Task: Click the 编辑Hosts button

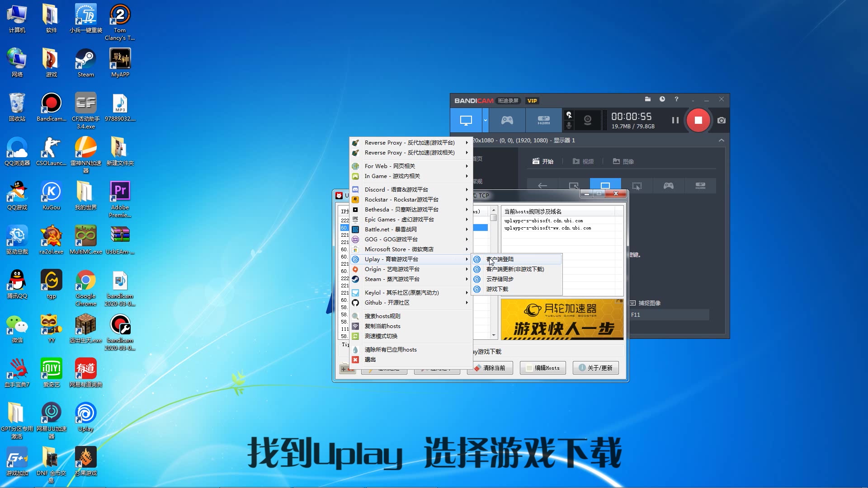Action: (543, 368)
